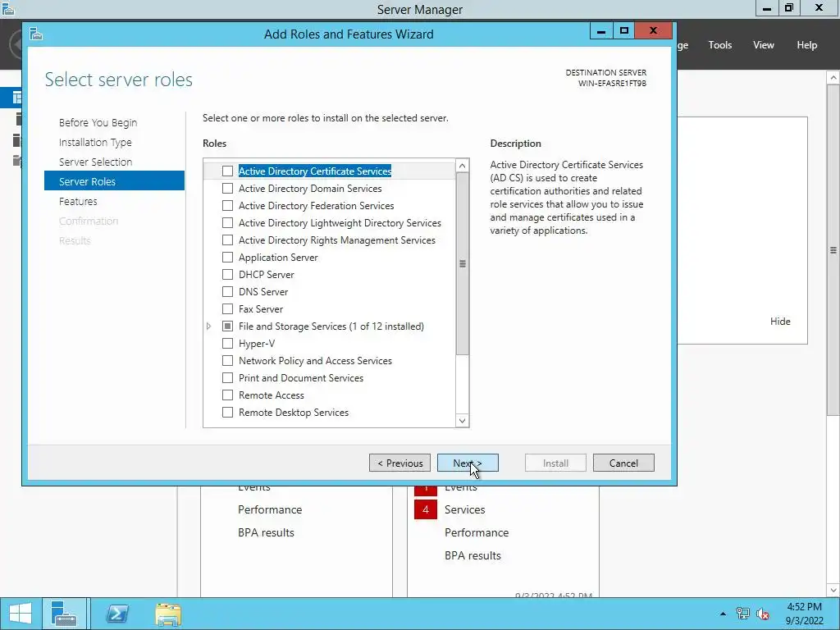
Task: Check Network Policy and Access Services
Action: click(x=228, y=361)
